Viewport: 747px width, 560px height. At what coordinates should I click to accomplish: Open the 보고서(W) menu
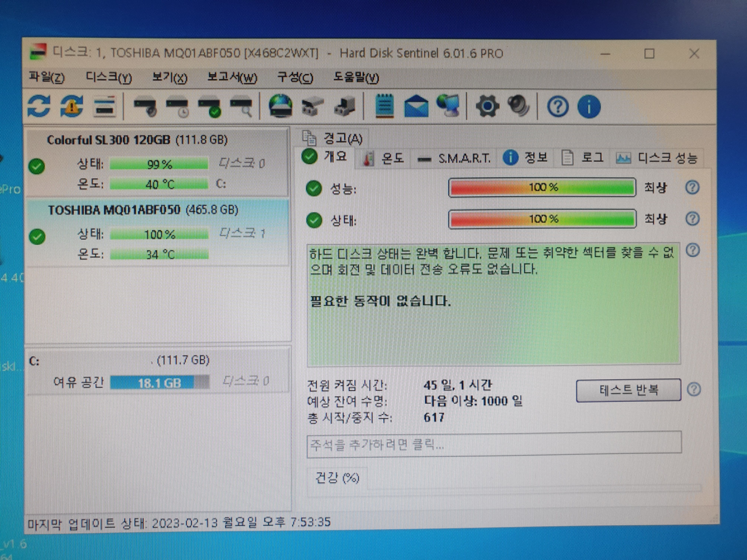tap(232, 77)
